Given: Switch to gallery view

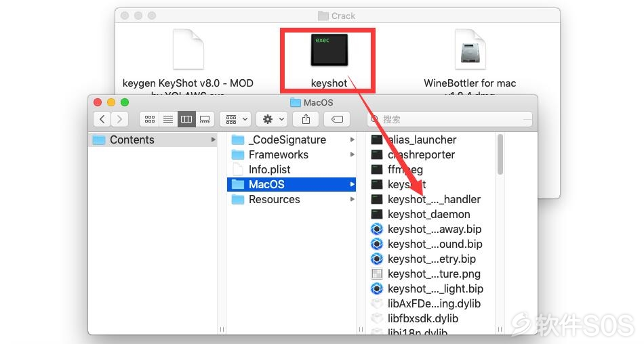Looking at the screenshot, I should click(205, 119).
